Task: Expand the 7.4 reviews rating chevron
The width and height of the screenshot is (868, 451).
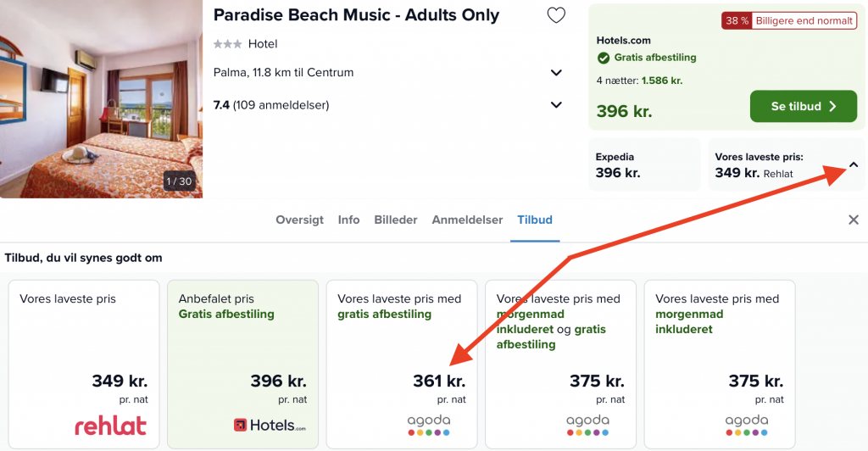Action: pyautogui.click(x=556, y=104)
